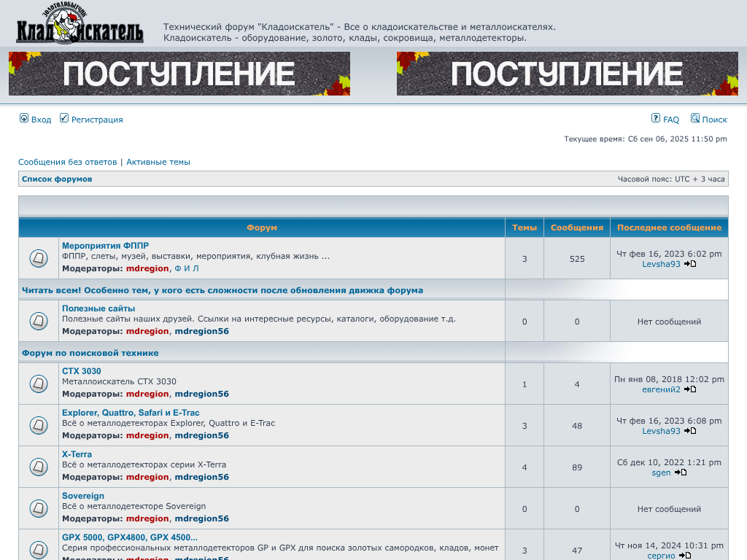The height and width of the screenshot is (560, 747).
Task: Click the search magnifier icon
Action: (695, 118)
